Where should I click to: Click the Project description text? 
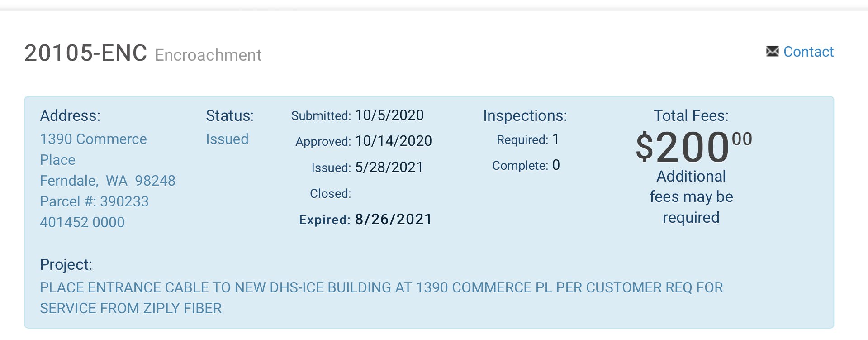[x=381, y=298]
